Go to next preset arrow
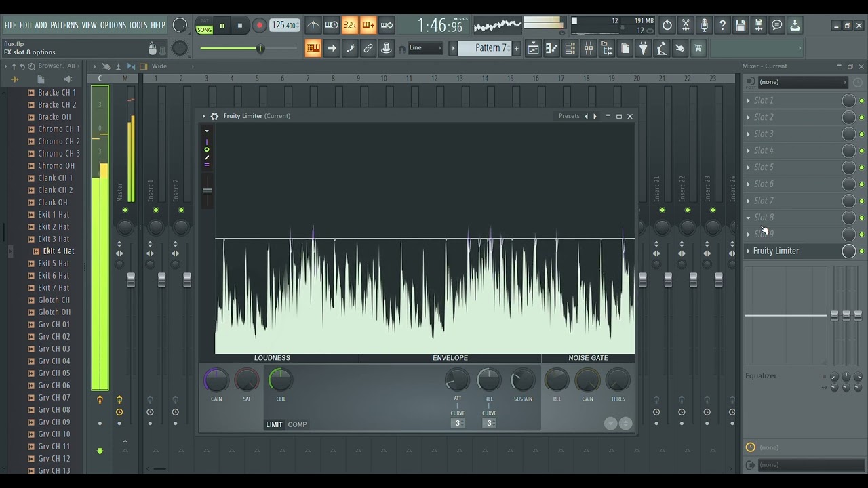 click(595, 116)
